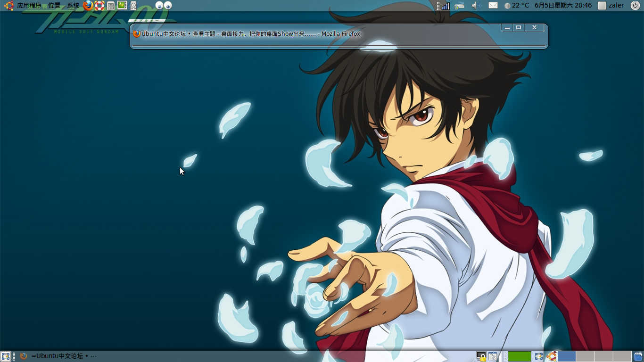
Task: Switch to the fourth workspace
Action: (x=622, y=356)
